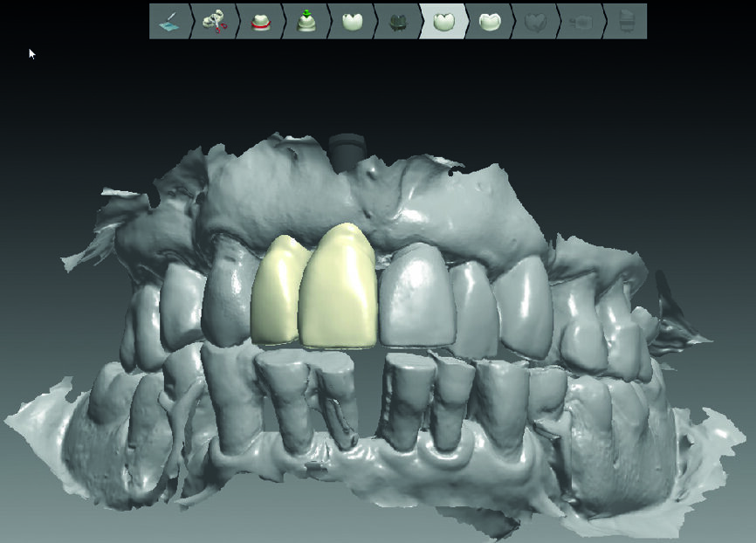Image resolution: width=756 pixels, height=543 pixels.
Task: Open the scan plane step with pen icon
Action: pos(169,22)
